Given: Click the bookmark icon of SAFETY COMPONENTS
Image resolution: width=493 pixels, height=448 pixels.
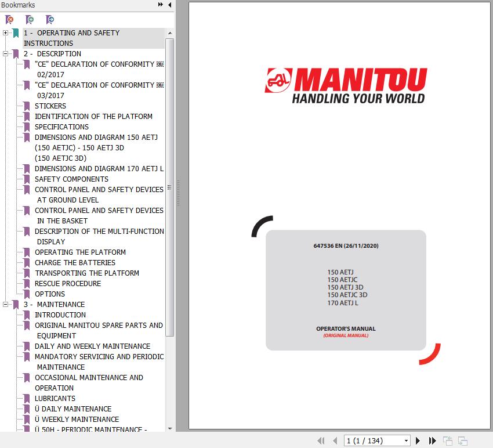Looking at the screenshot, I should point(27,179).
